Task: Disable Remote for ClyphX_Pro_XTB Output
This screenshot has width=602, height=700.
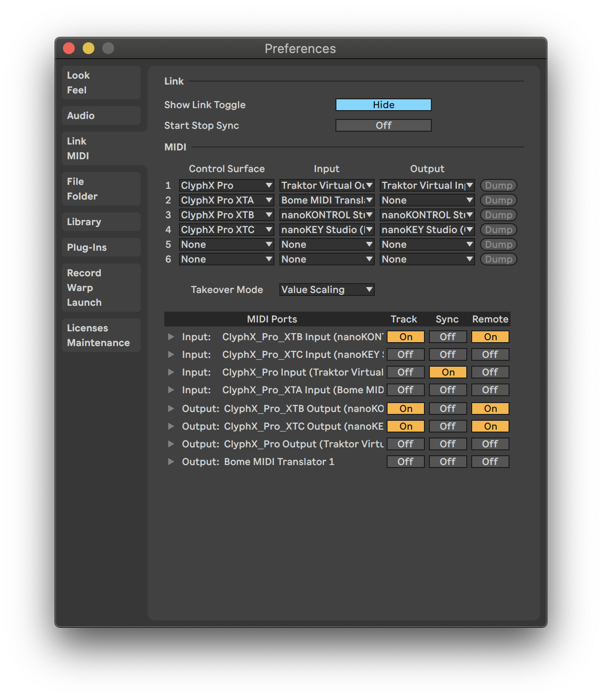Action: [490, 408]
